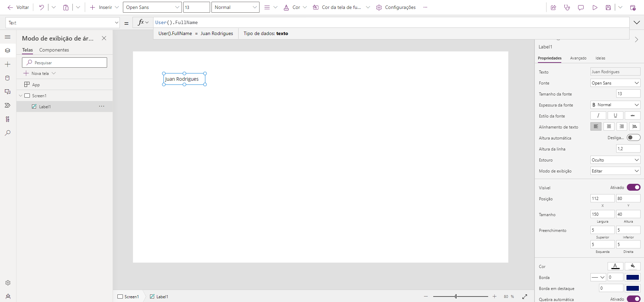Image resolution: width=644 pixels, height=302 pixels.
Task: Click the Voltar back arrow button
Action: click(x=18, y=7)
